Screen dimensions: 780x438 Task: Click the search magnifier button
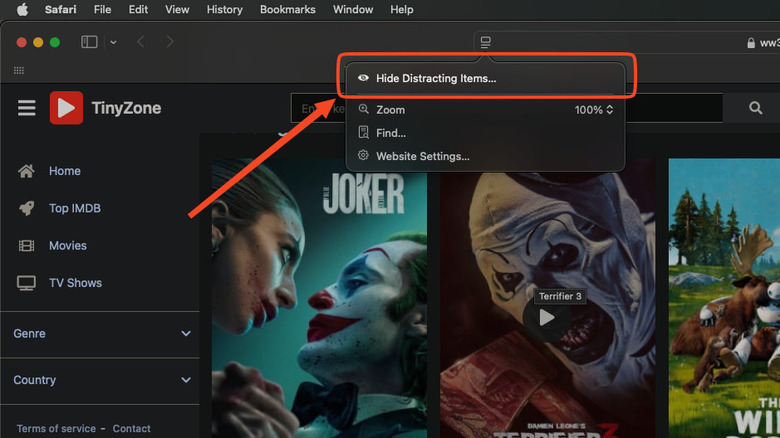[x=756, y=108]
